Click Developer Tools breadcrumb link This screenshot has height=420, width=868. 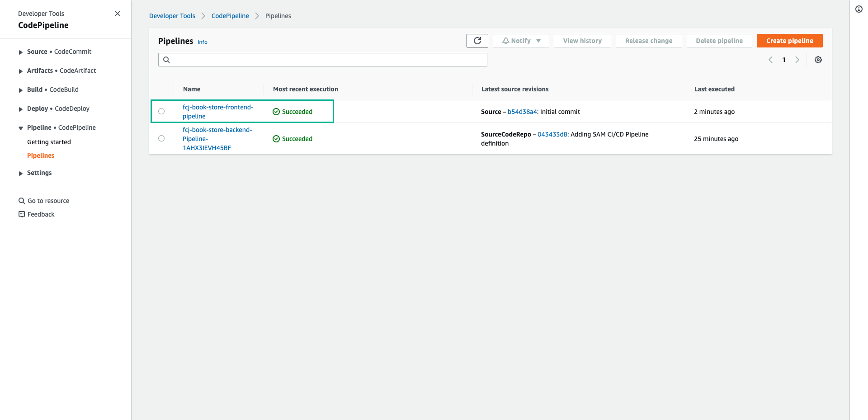(172, 16)
